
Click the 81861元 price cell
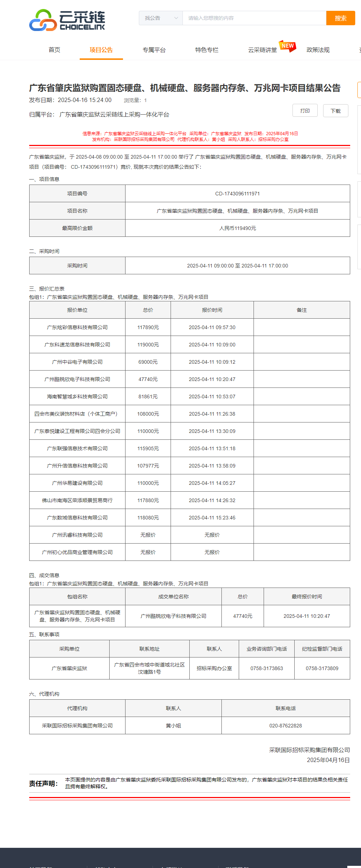(x=148, y=397)
